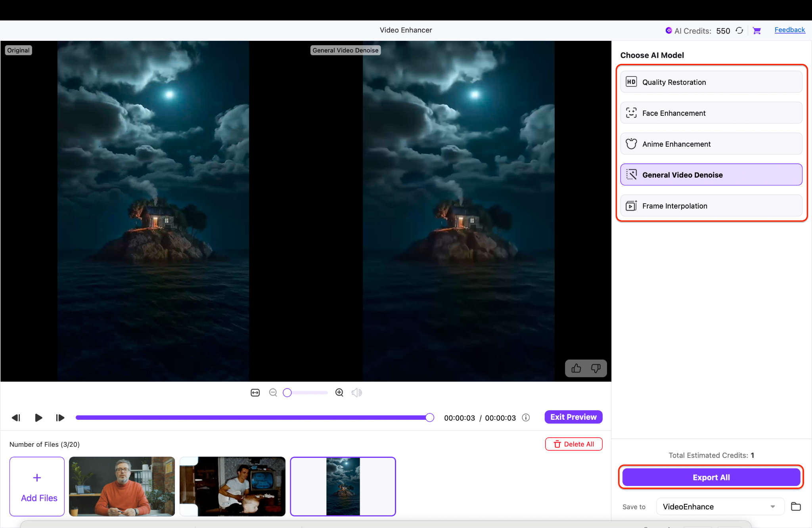Viewport: 812px width, 528px height.
Task: Open the shopping cart to buy credits
Action: pyautogui.click(x=757, y=31)
